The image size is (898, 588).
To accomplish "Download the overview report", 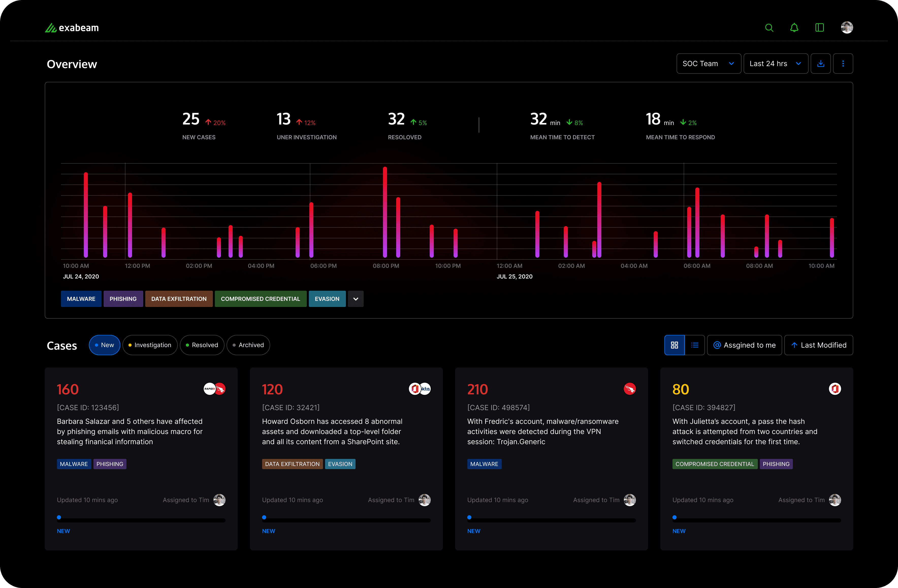I will pos(820,64).
